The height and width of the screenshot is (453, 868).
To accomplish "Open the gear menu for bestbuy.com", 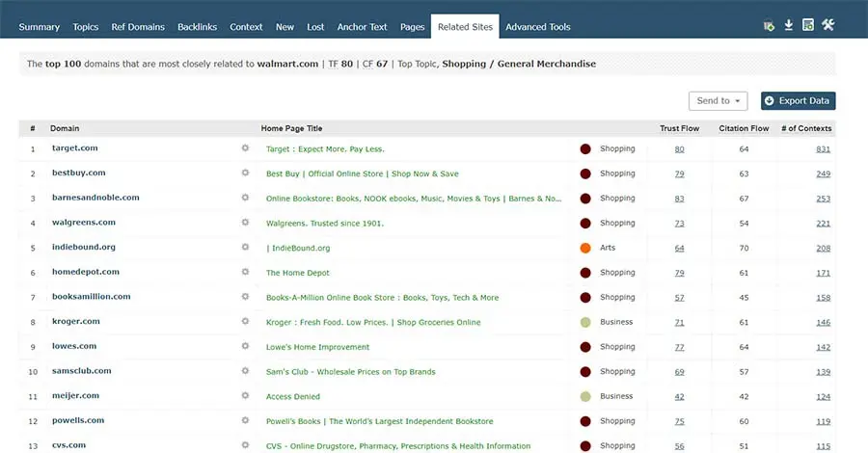I will 245,173.
